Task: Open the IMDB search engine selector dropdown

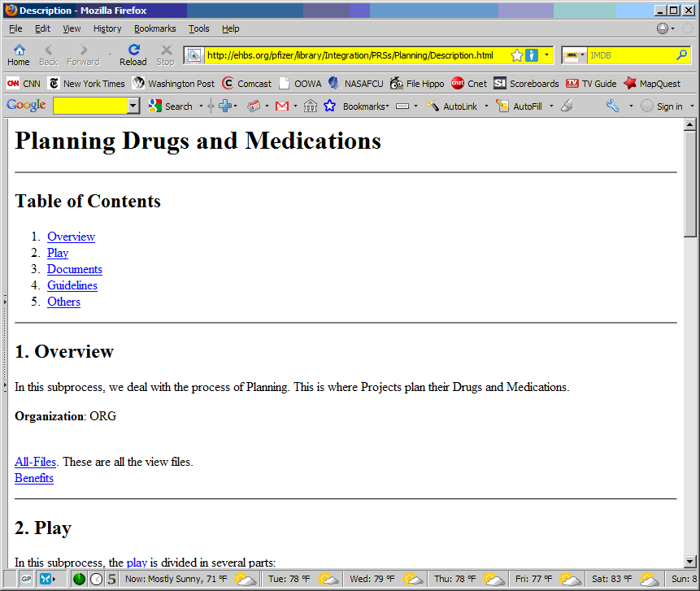Action: [x=583, y=55]
